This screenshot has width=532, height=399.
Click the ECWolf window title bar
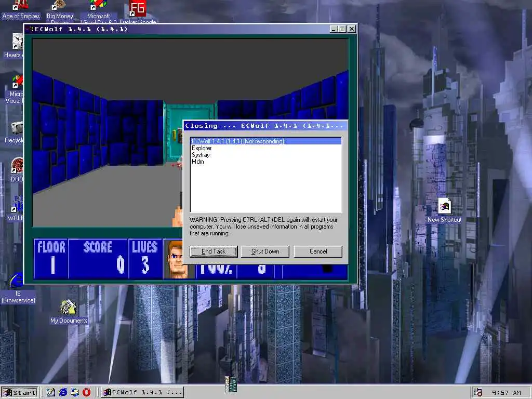pos(191,29)
